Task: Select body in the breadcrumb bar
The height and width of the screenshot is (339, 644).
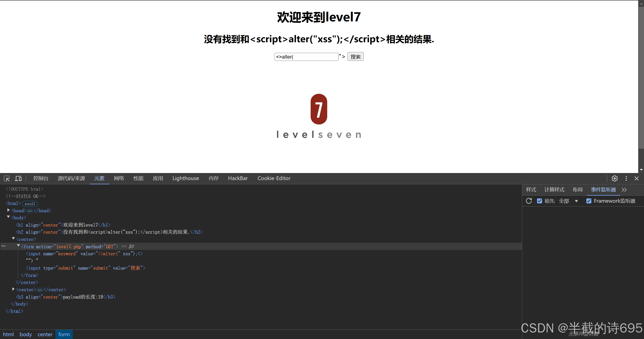Action: coord(26,334)
